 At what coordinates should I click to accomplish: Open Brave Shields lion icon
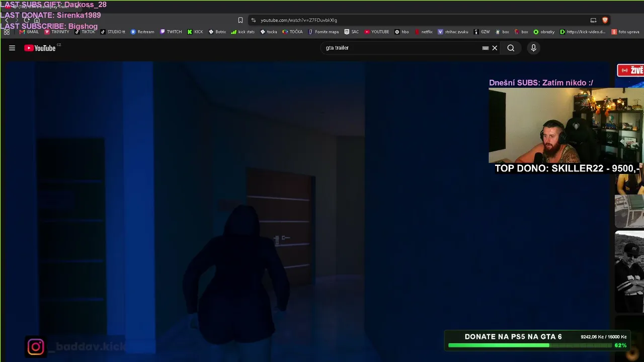[605, 20]
